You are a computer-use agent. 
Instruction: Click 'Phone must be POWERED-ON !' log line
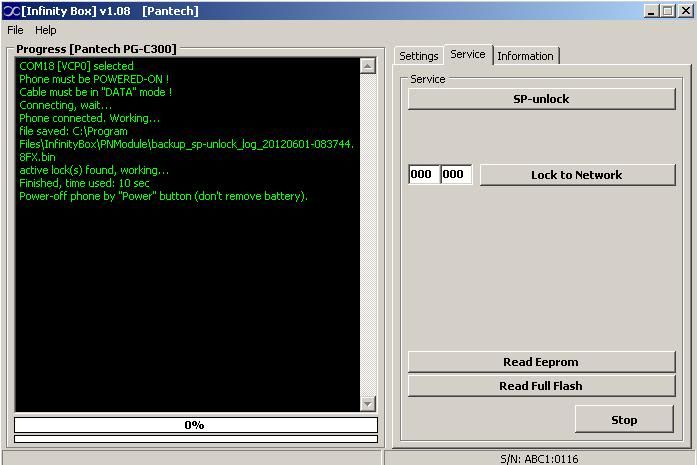(94, 79)
